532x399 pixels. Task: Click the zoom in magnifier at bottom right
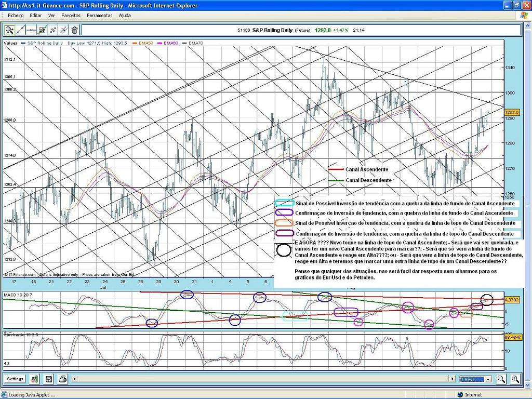click(x=515, y=379)
